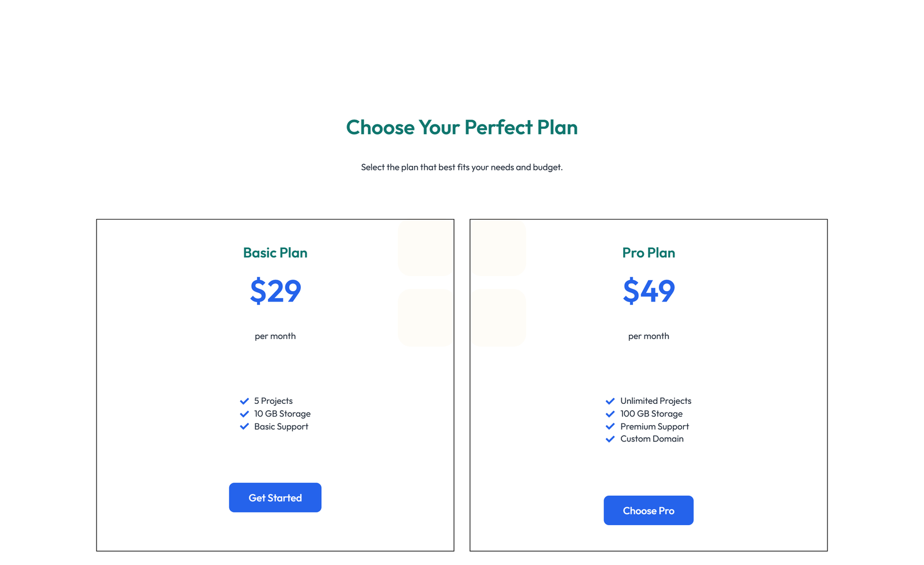Viewport: 924px width, 565px height.
Task: Click the Choose Your Perfect Plan heading
Action: click(462, 127)
